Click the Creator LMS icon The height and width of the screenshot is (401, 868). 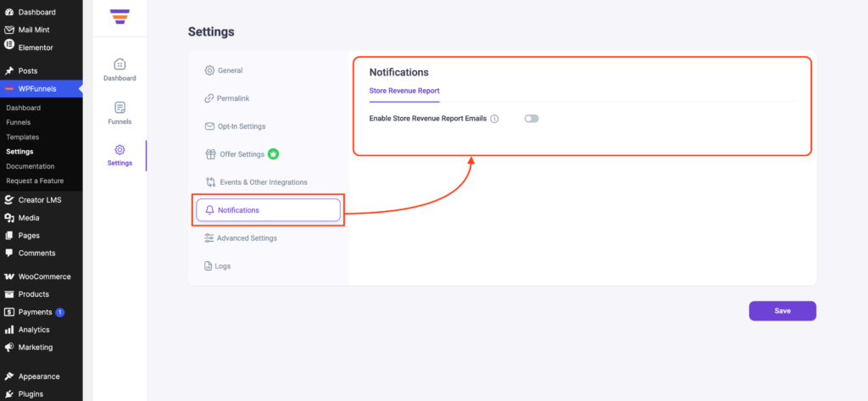pyautogui.click(x=8, y=200)
